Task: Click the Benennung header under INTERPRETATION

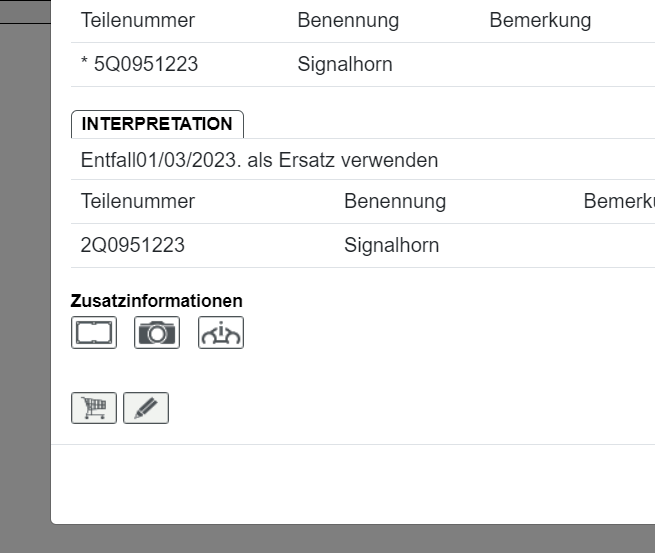Action: pyautogui.click(x=394, y=201)
